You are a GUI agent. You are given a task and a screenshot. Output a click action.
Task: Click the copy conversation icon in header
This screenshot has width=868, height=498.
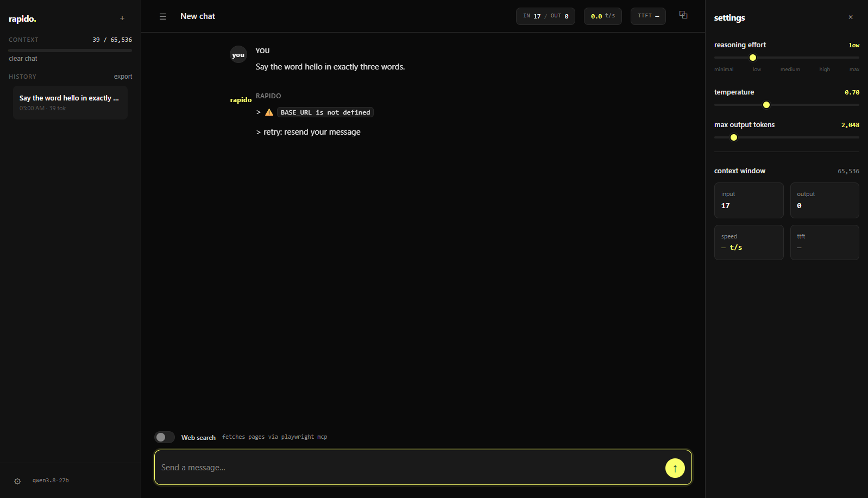click(683, 15)
